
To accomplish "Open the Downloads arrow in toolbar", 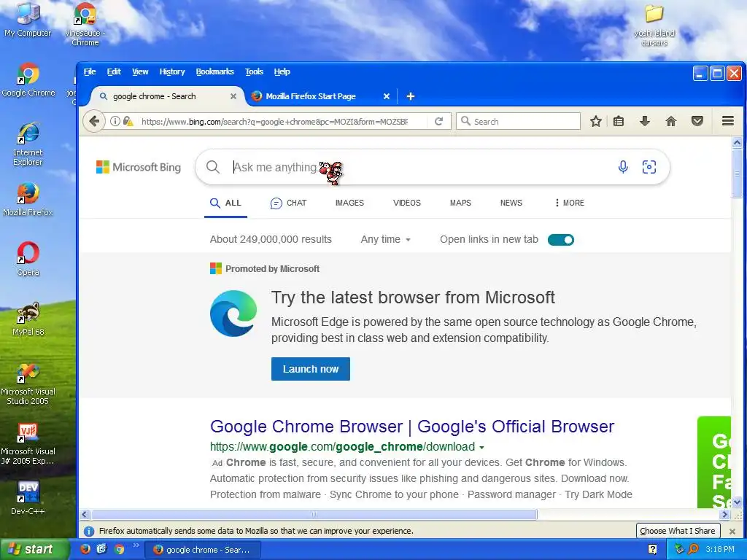I will pyautogui.click(x=645, y=122).
